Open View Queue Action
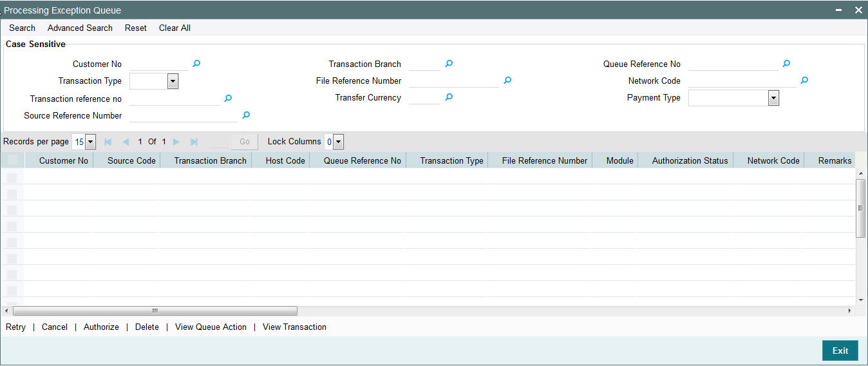Viewport: 868px width, 366px height. click(x=211, y=327)
